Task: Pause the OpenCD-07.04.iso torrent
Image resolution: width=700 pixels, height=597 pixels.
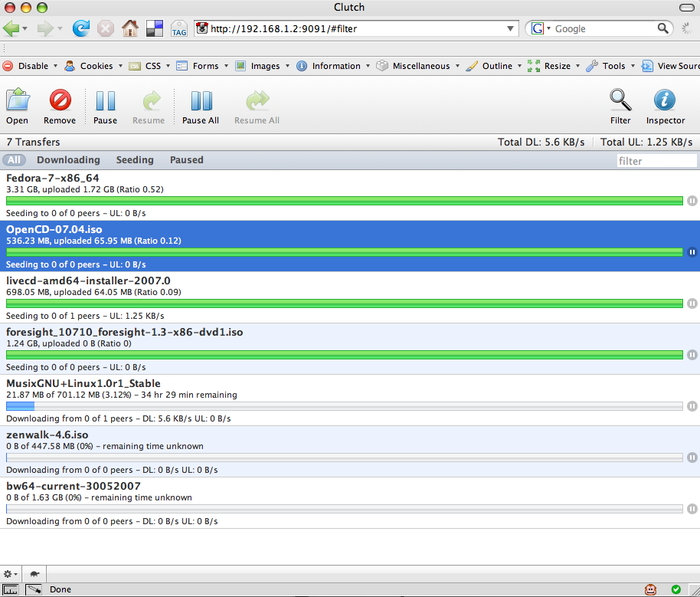Action: (692, 252)
